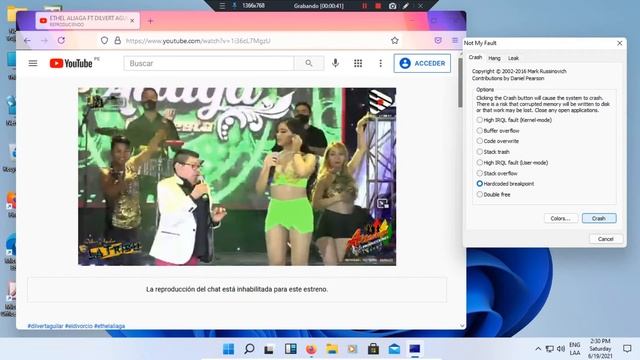Click the ENG LAA language indicator

coord(575,349)
